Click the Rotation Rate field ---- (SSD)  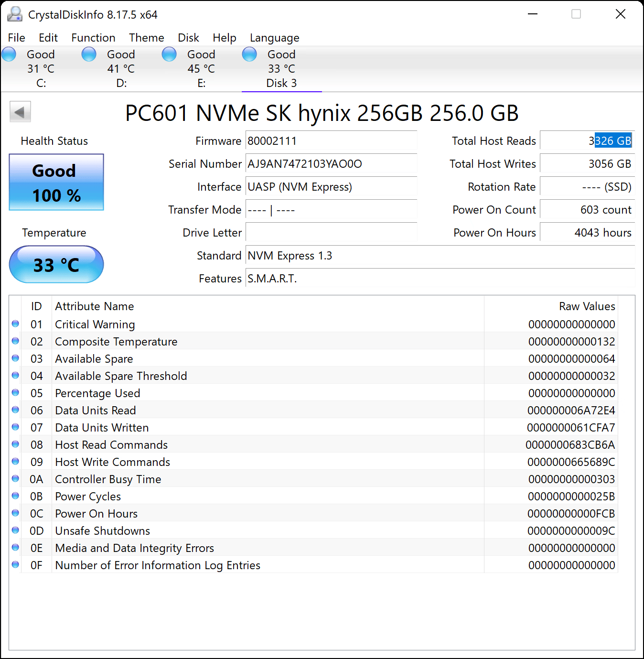point(587,187)
